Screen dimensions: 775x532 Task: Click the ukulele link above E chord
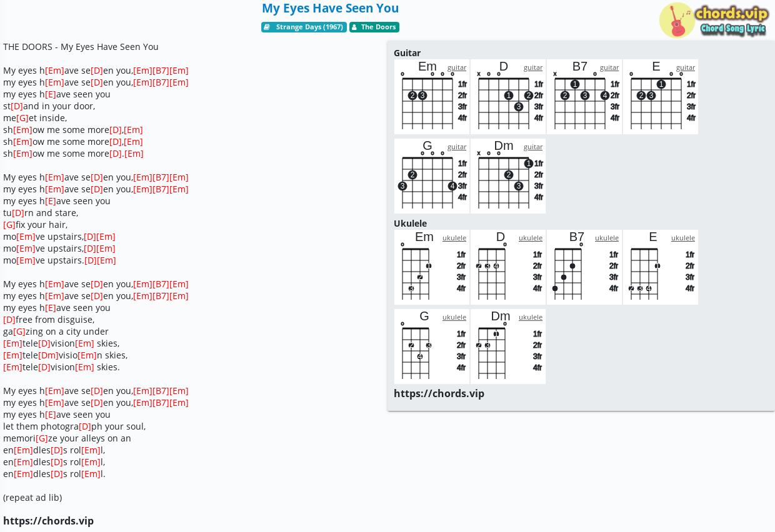pyautogui.click(x=683, y=238)
